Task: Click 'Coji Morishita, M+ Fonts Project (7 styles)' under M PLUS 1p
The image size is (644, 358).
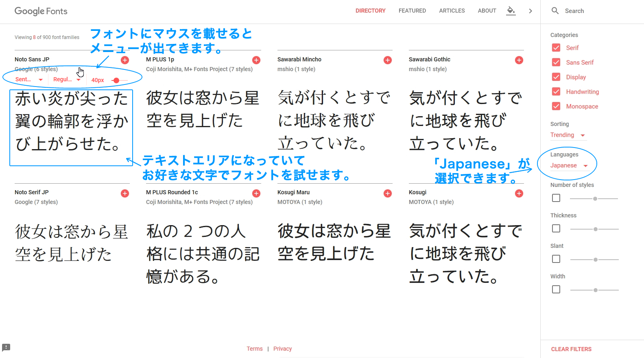Action: [x=199, y=69]
